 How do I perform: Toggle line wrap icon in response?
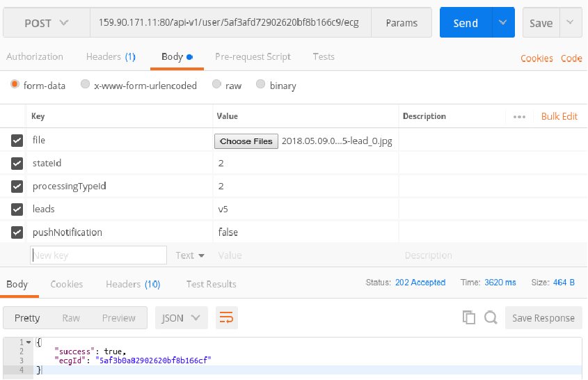coord(226,318)
